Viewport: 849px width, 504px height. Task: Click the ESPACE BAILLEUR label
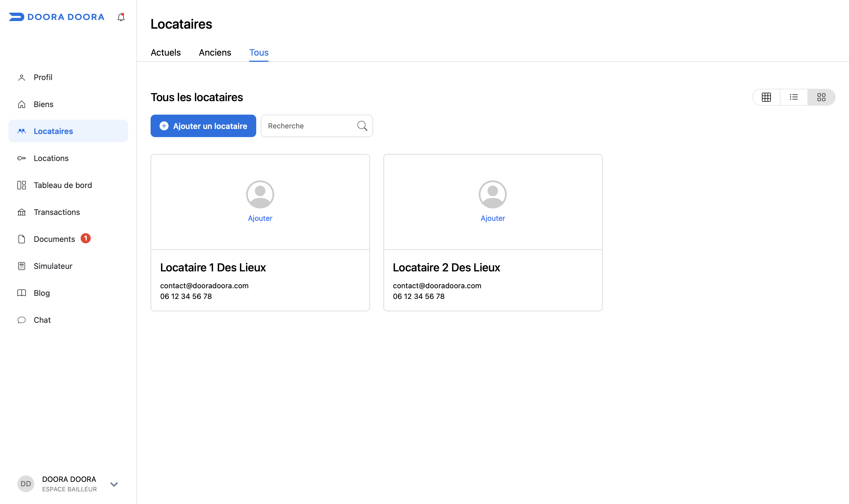click(x=69, y=489)
